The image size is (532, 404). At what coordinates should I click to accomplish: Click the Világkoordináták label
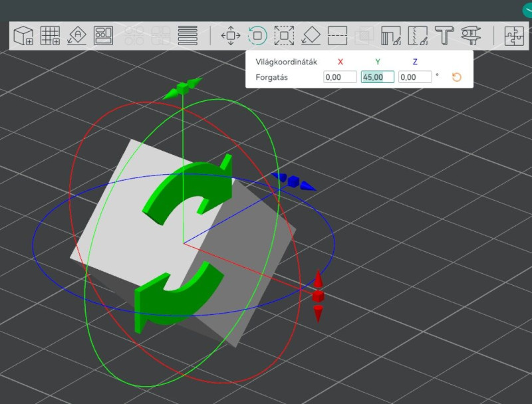(x=287, y=62)
